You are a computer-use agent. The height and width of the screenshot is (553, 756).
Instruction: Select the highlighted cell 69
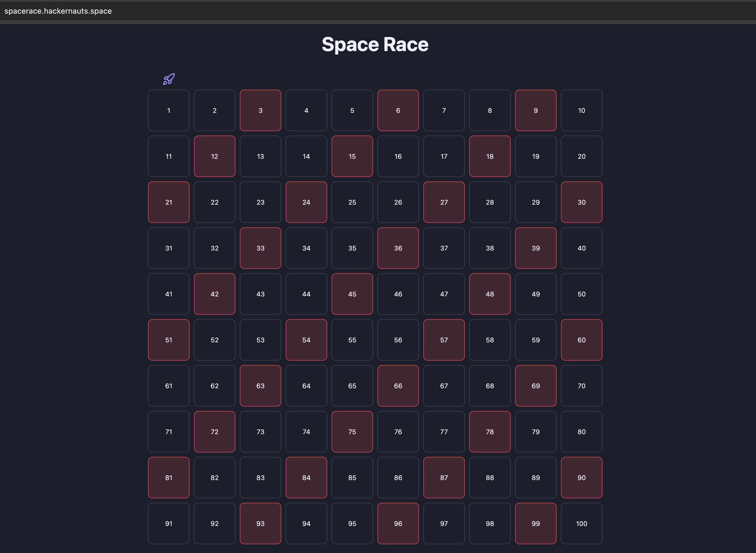(536, 386)
